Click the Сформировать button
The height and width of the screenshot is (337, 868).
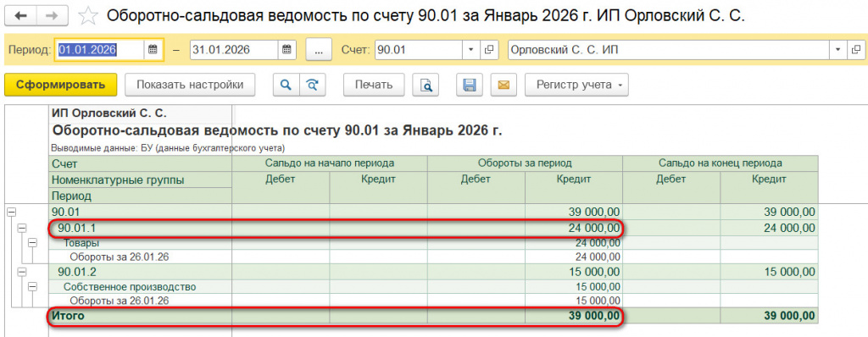click(x=60, y=85)
